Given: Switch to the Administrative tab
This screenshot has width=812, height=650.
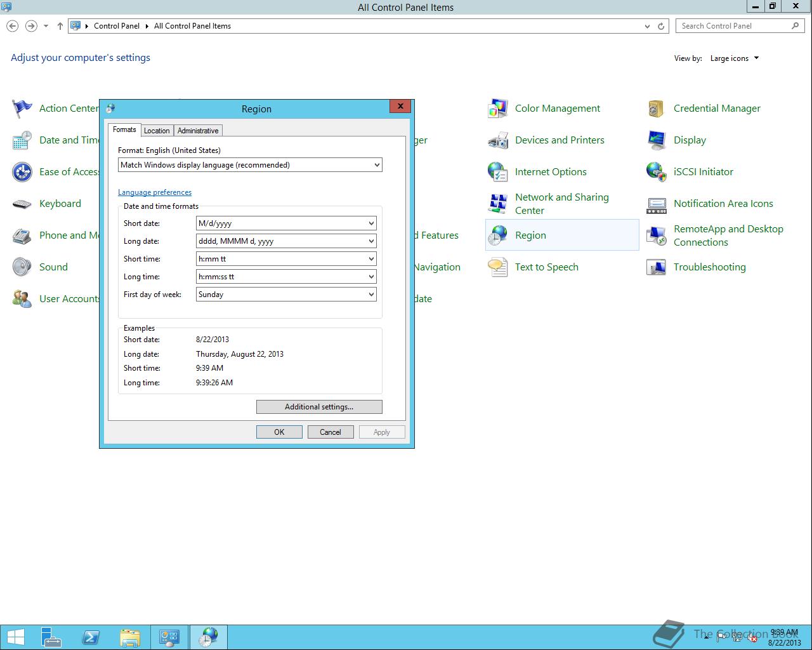Looking at the screenshot, I should tap(198, 131).
